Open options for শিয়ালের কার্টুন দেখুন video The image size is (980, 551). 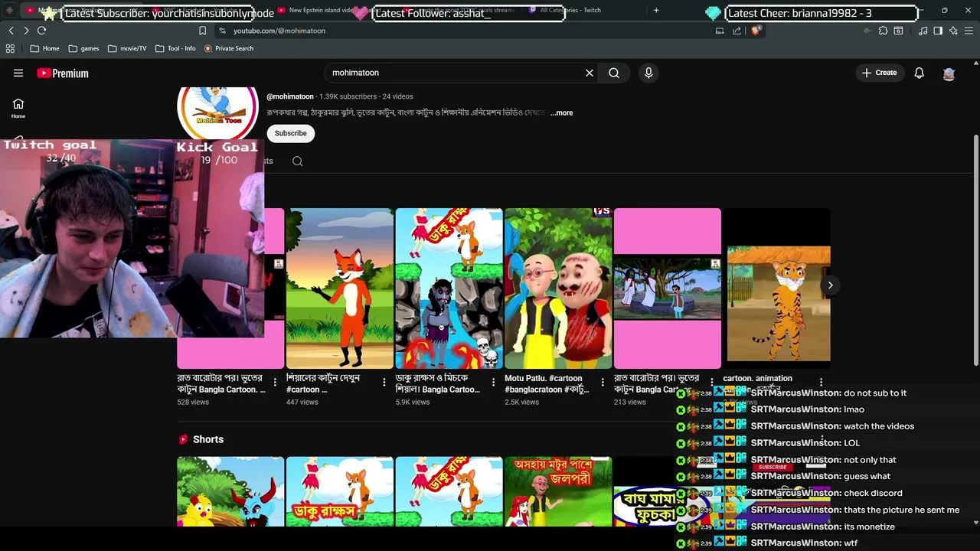pos(384,382)
